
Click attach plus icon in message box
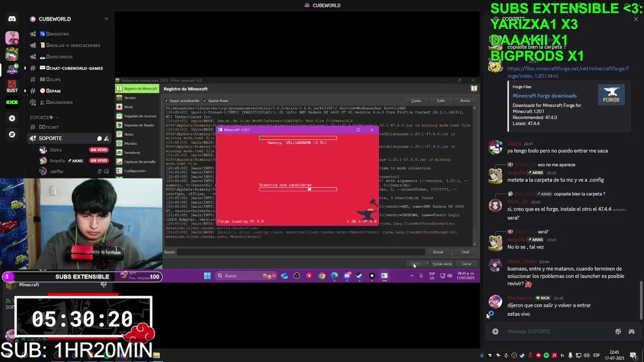(495, 331)
